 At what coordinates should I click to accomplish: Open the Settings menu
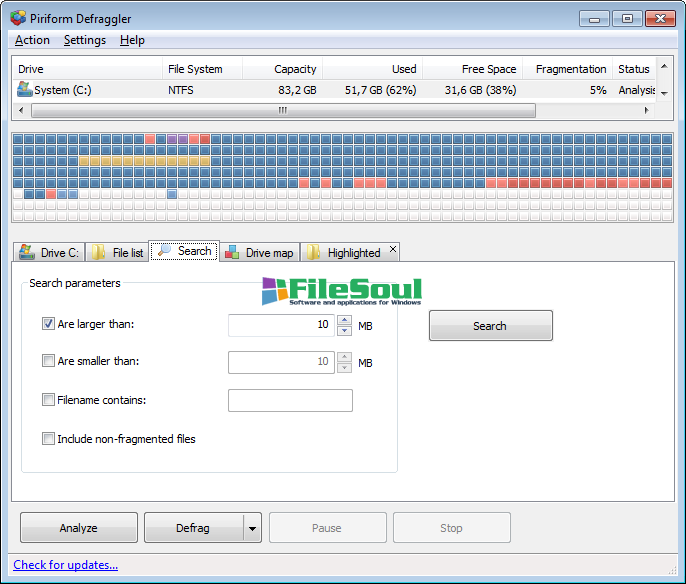(84, 40)
